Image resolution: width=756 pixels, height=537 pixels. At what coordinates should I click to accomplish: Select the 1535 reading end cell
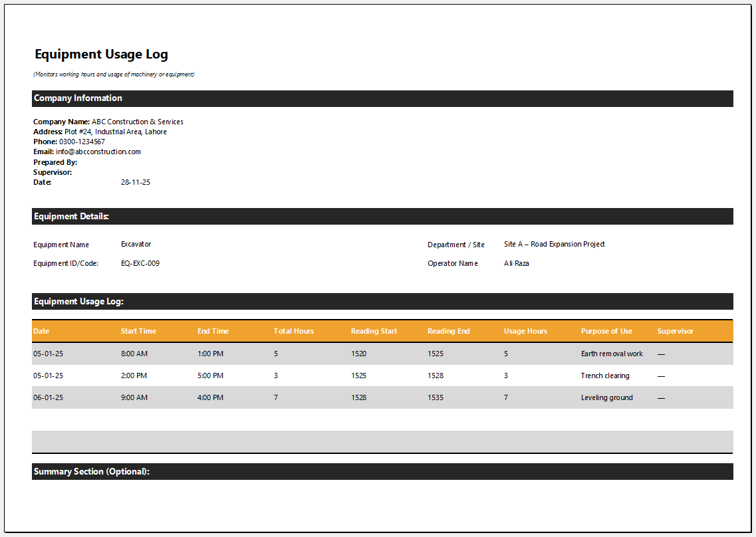coord(435,397)
